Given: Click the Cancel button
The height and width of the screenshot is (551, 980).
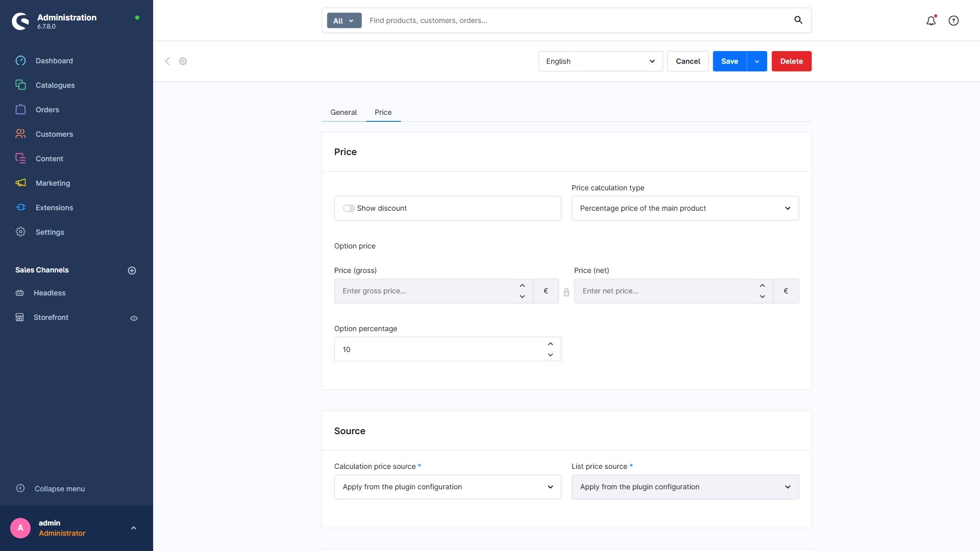Looking at the screenshot, I should pyautogui.click(x=688, y=61).
